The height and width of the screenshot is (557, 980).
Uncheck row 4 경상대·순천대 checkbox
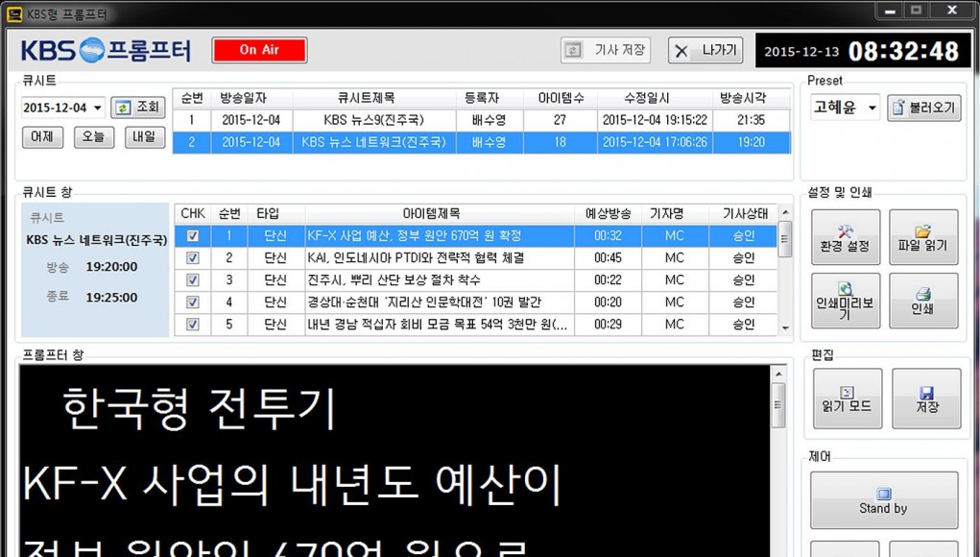click(193, 303)
